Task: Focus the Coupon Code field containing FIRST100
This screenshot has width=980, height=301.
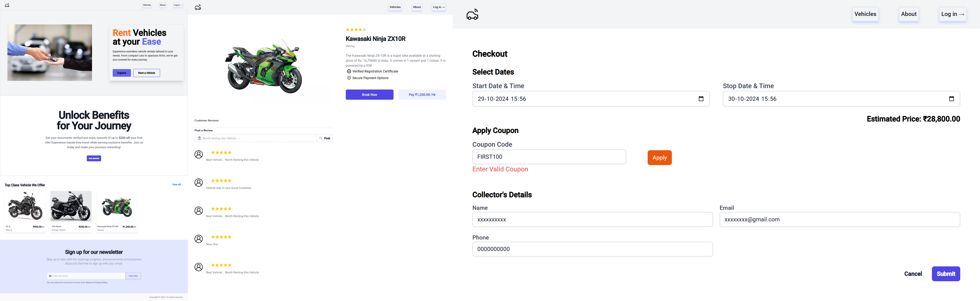Action: (x=549, y=157)
